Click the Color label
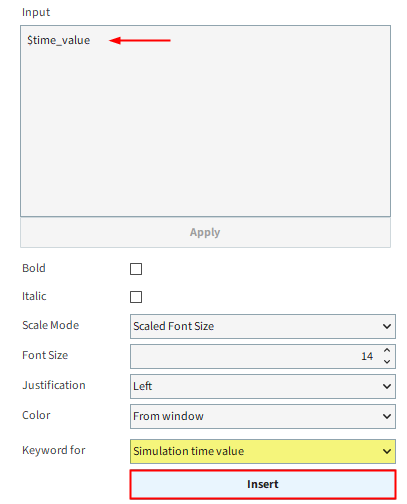This screenshot has width=407, height=504. (x=36, y=415)
